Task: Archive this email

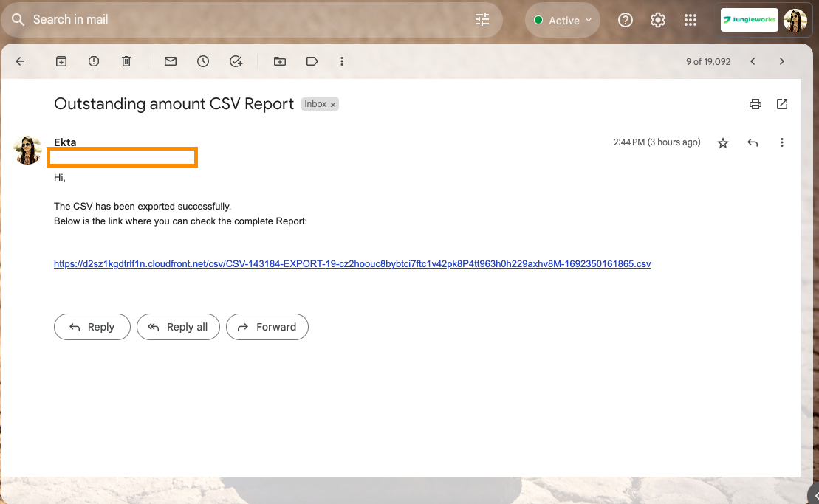Action: point(61,61)
